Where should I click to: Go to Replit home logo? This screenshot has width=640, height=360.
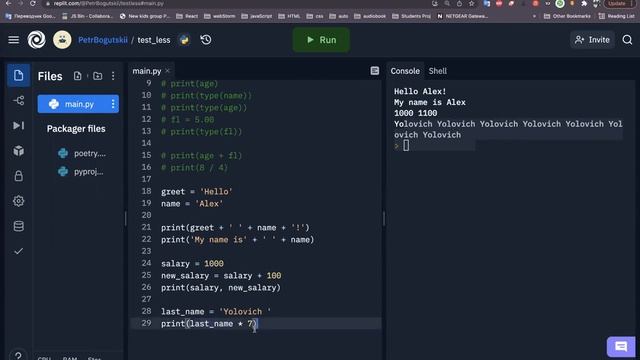(x=36, y=40)
